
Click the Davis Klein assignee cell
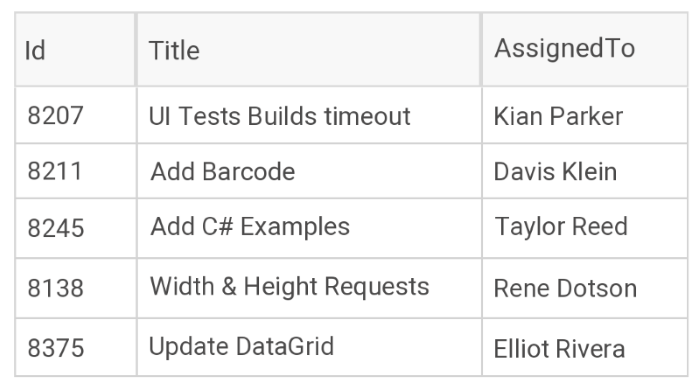(x=585, y=171)
